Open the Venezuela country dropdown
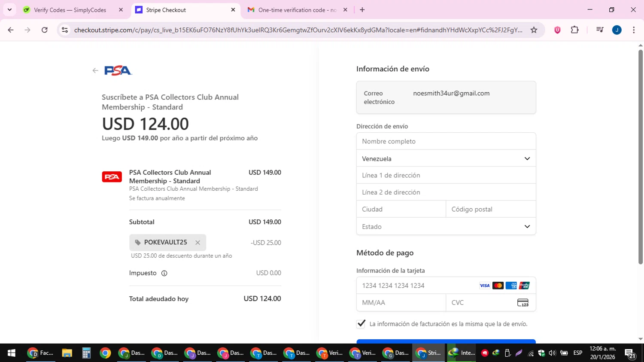Viewport: 644px width, 362px height. click(446, 158)
